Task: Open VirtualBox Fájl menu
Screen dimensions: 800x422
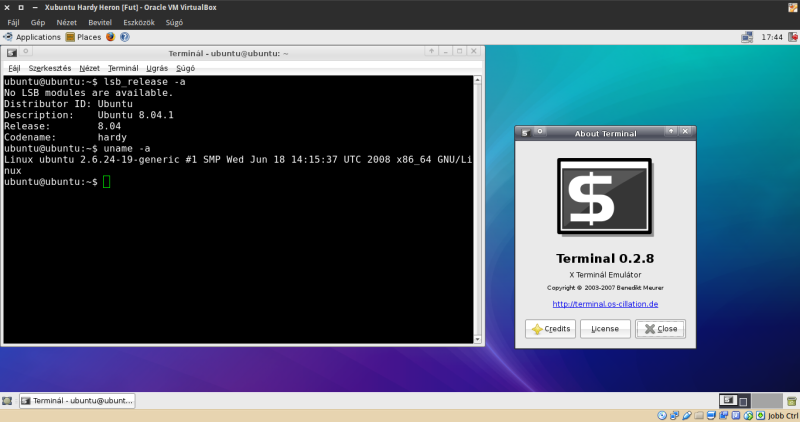Action: (x=13, y=22)
